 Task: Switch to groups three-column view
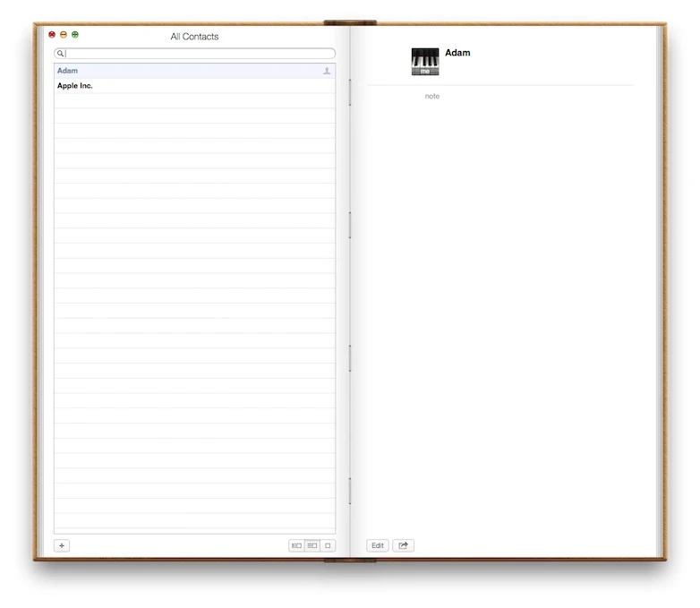pyautogui.click(x=296, y=545)
